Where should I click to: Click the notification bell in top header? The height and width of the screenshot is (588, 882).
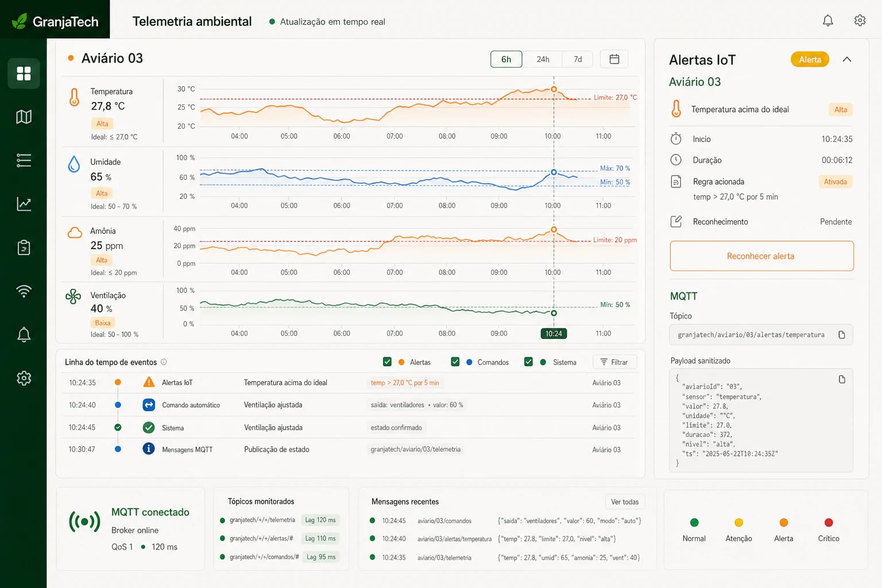pyautogui.click(x=828, y=21)
